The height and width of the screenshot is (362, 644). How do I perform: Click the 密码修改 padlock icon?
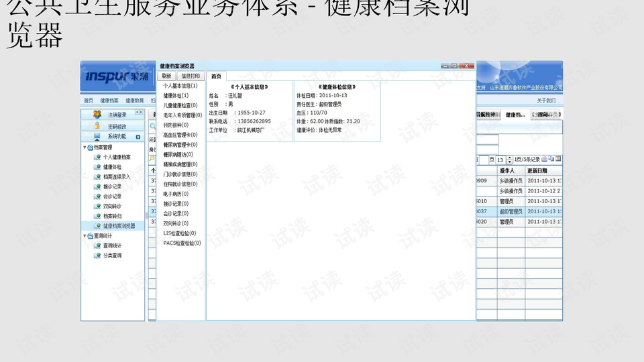(97, 126)
